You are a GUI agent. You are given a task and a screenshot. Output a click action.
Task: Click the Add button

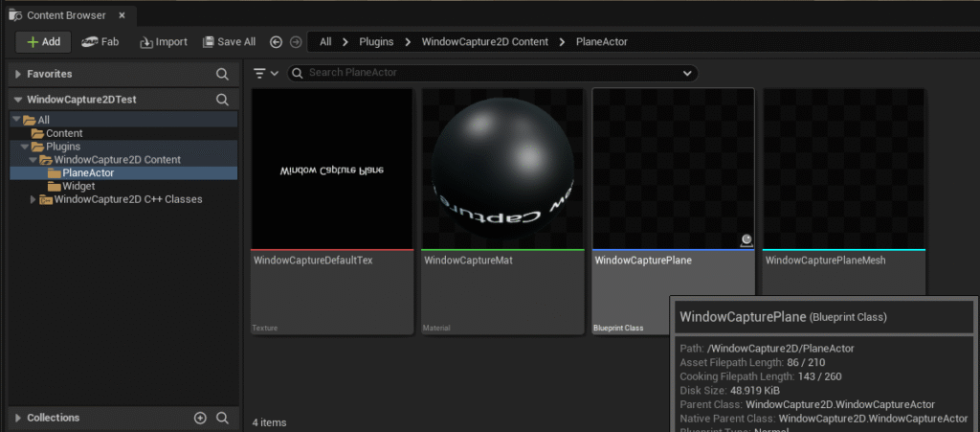(44, 42)
